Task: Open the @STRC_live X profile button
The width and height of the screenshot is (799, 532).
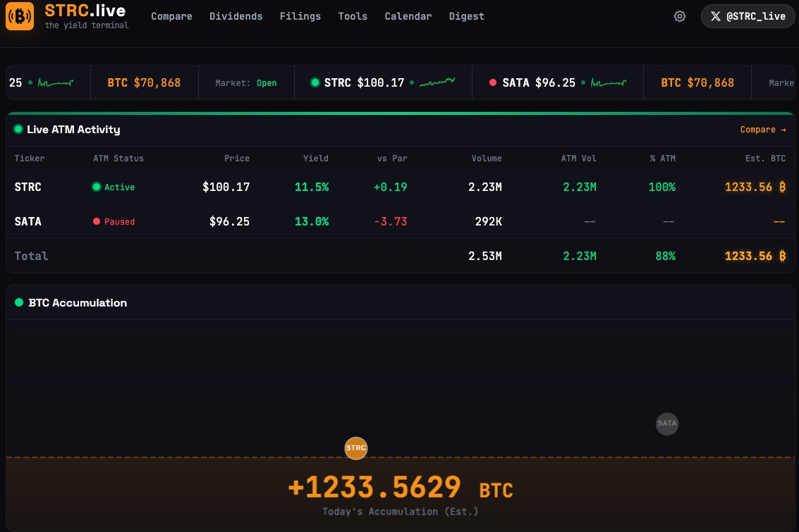Action: click(748, 16)
